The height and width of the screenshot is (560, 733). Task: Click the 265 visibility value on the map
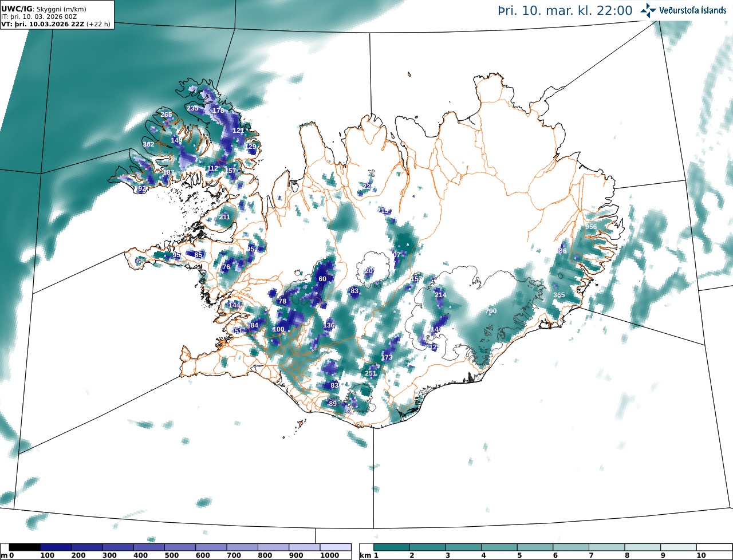pos(166,115)
